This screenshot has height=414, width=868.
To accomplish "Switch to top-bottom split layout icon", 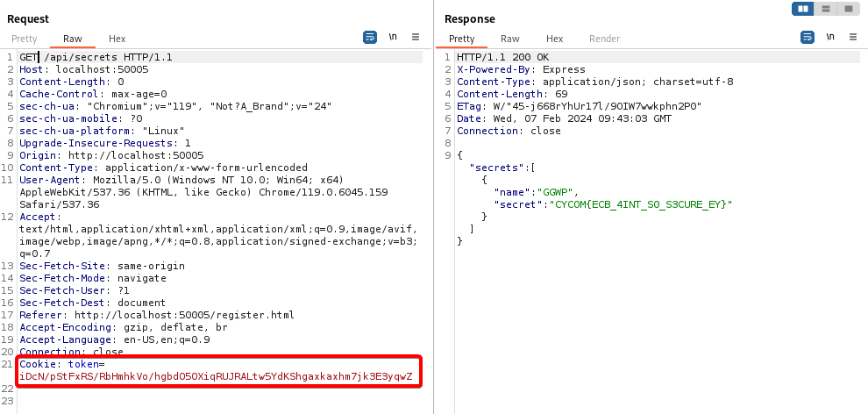I will (x=825, y=9).
